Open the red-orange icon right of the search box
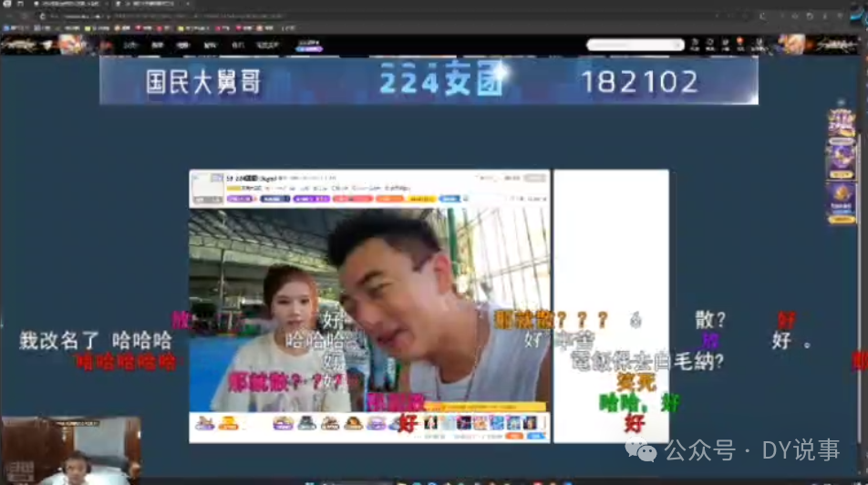This screenshot has height=485, width=868. coord(740,45)
